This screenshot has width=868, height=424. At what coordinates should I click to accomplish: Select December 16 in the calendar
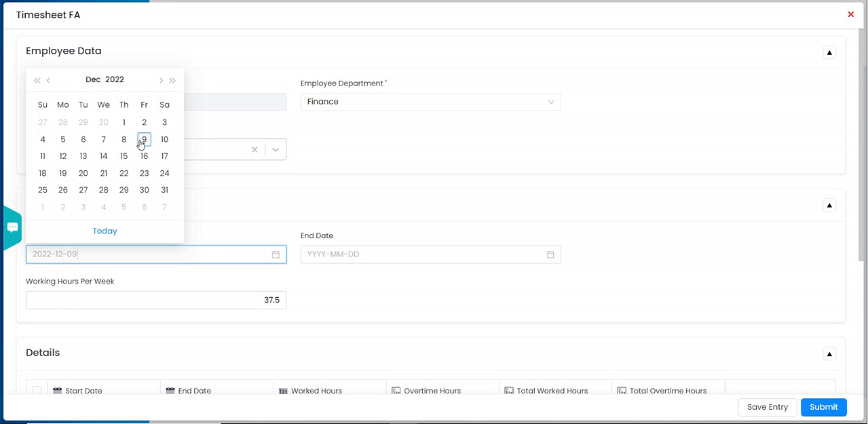[144, 156]
